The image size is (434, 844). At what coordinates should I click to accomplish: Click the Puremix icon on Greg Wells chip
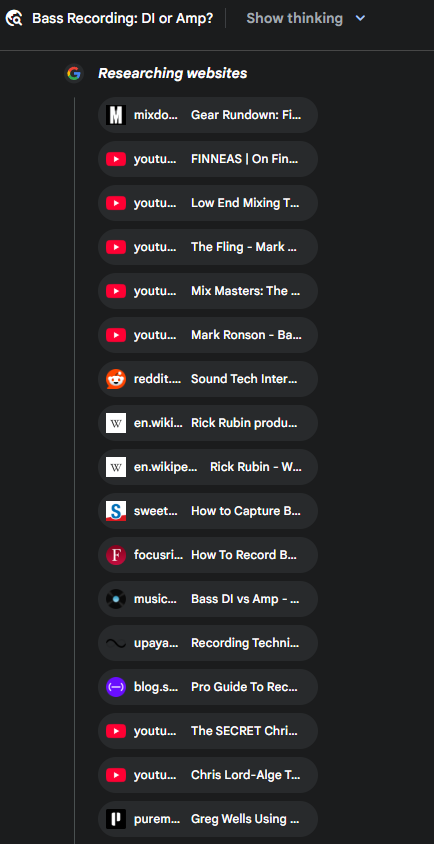[116, 819]
